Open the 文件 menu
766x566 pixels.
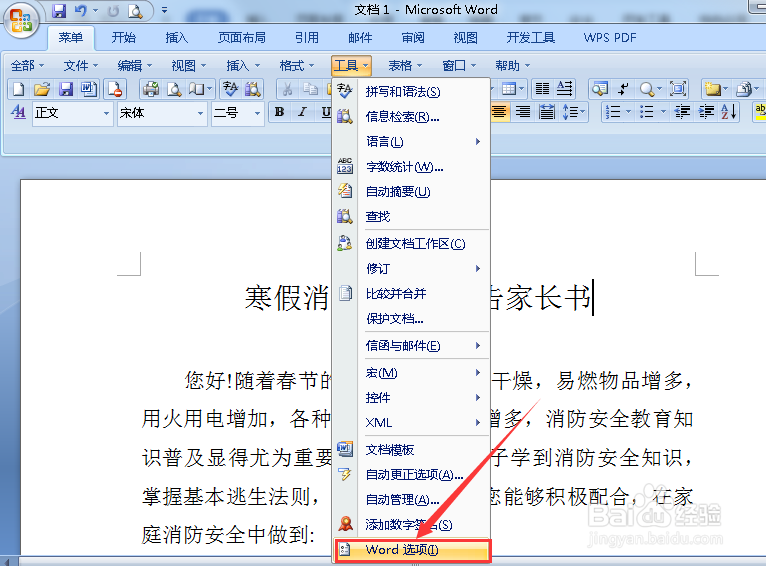point(81,65)
